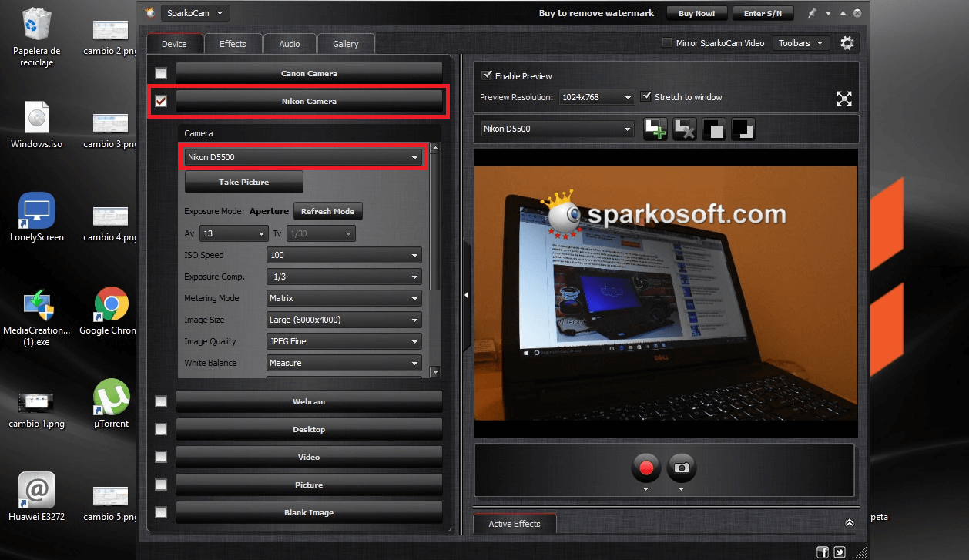
Task: Open the SparkoCam Twitter page icon
Action: coord(839,552)
